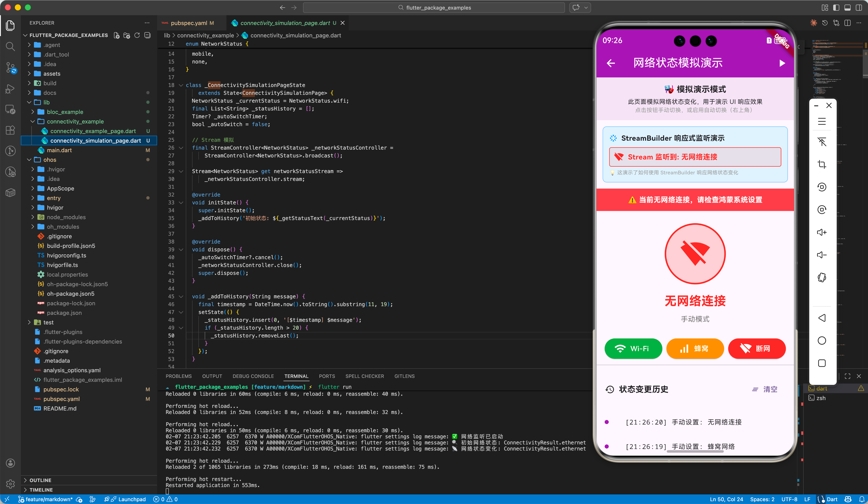Toggle auto-switch play button in app bar

pos(782,63)
